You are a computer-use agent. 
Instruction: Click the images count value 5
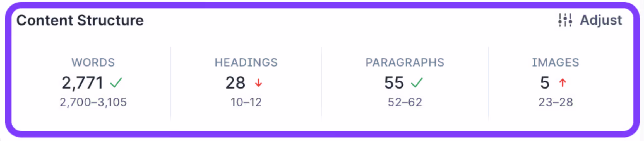[x=545, y=83]
